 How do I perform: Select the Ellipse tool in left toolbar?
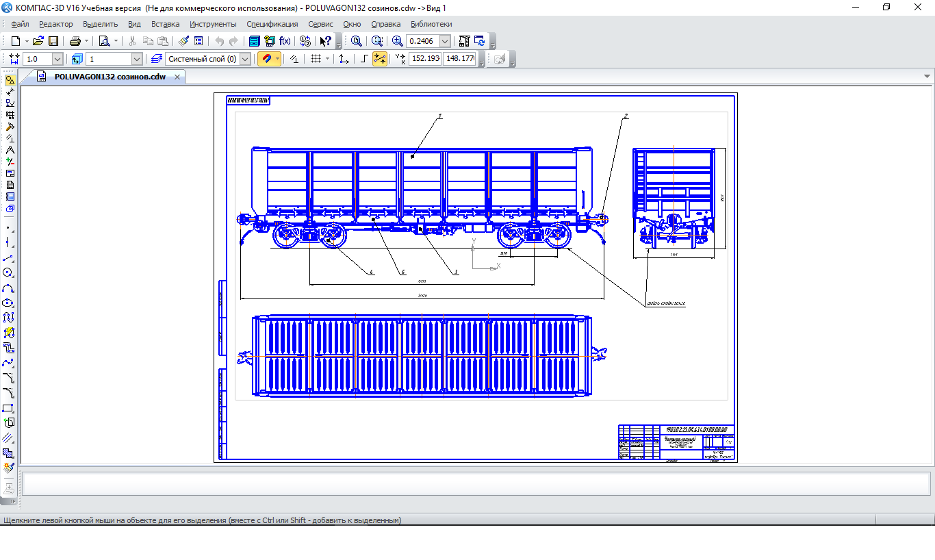click(x=8, y=303)
